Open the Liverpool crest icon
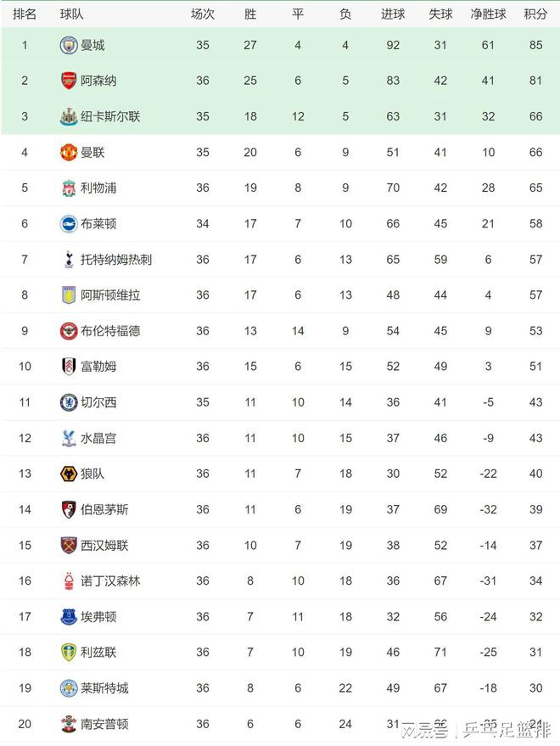 [x=69, y=188]
